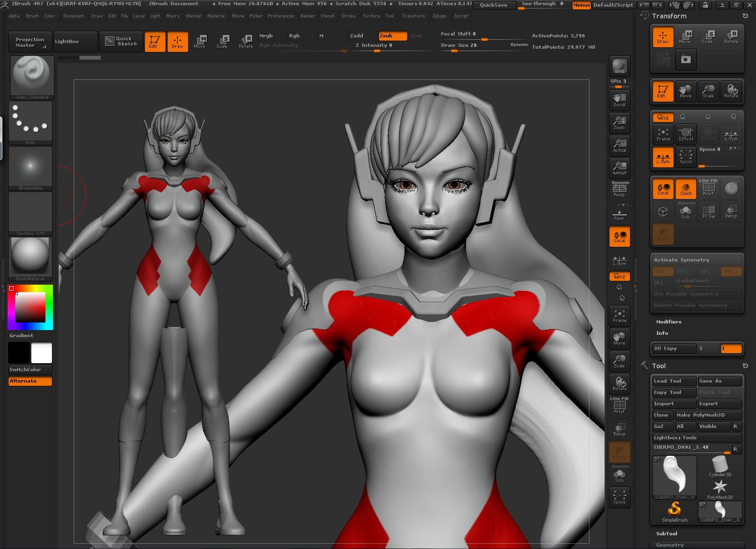Screen dimensions: 756x549
Task: Click the Floor grid icon
Action: tap(619, 213)
